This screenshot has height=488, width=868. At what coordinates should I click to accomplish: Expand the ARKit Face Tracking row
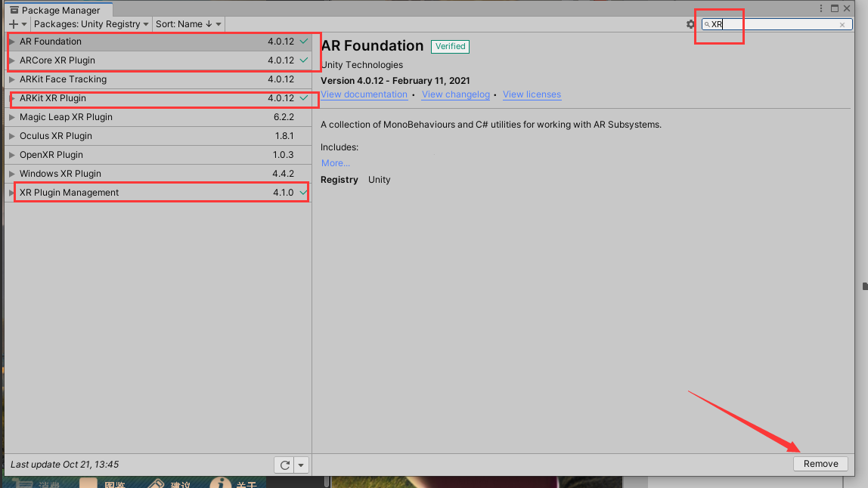[x=11, y=79]
